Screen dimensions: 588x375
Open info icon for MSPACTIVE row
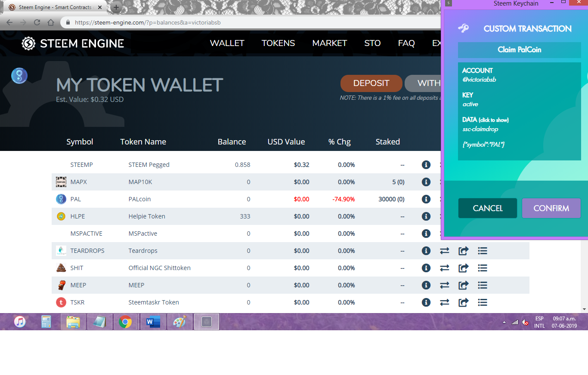(426, 234)
